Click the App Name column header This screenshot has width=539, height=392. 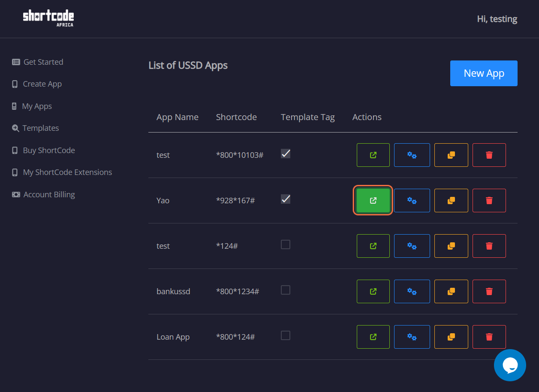click(178, 117)
